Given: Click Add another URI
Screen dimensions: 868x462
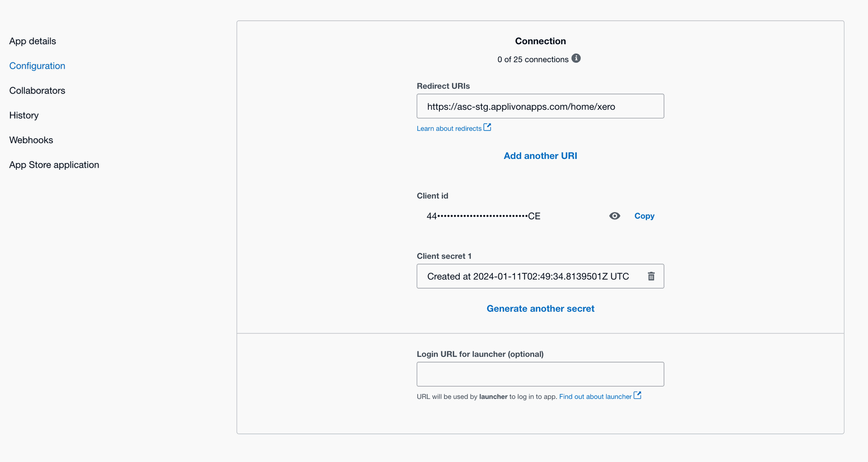Looking at the screenshot, I should (540, 156).
